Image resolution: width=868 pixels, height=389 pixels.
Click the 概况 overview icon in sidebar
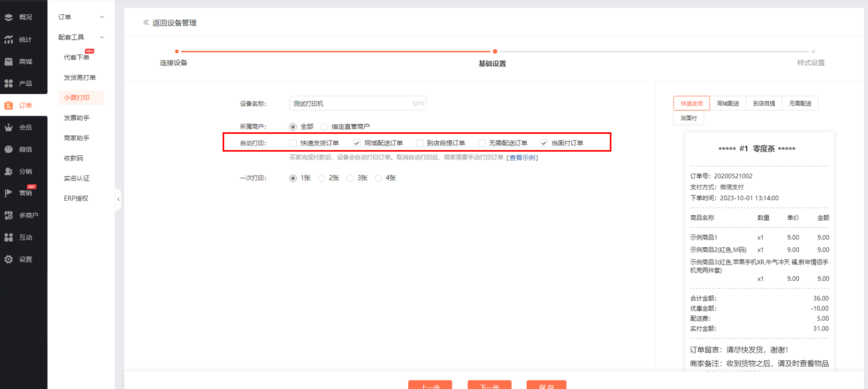(x=9, y=17)
